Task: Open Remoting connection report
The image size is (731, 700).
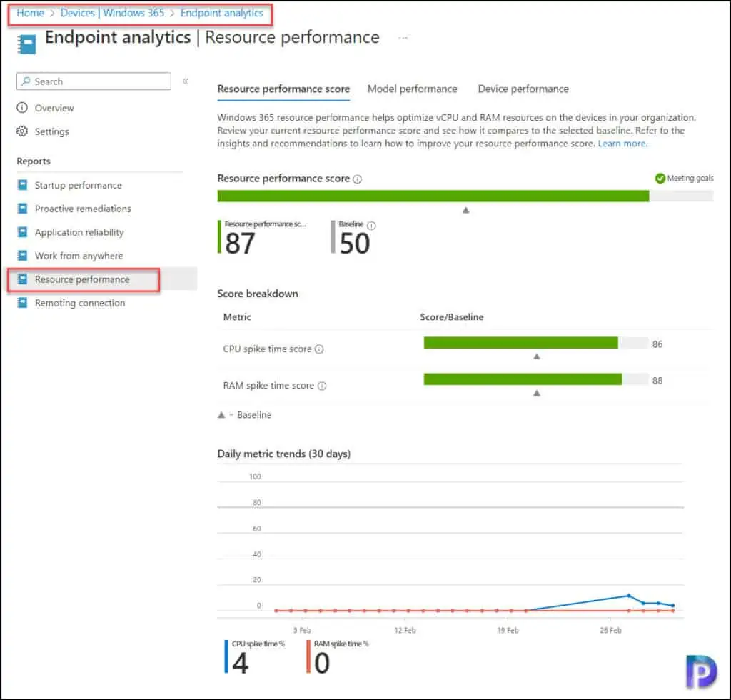Action: (x=80, y=303)
